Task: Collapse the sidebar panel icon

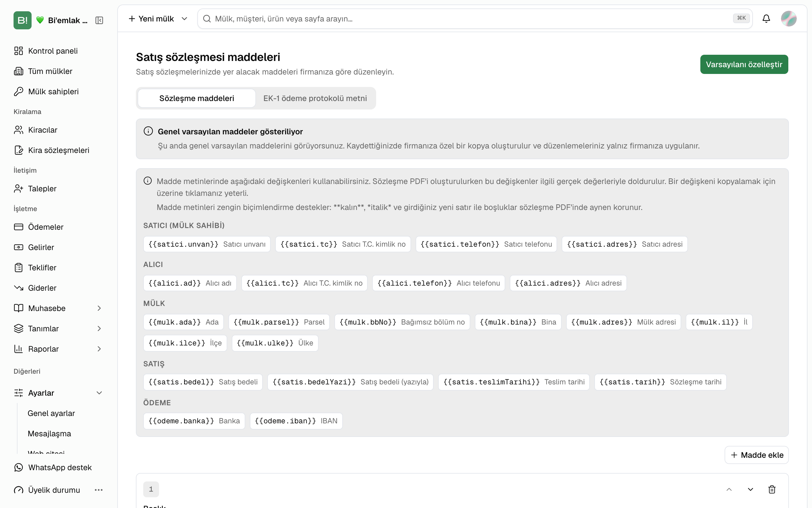Action: pyautogui.click(x=99, y=21)
